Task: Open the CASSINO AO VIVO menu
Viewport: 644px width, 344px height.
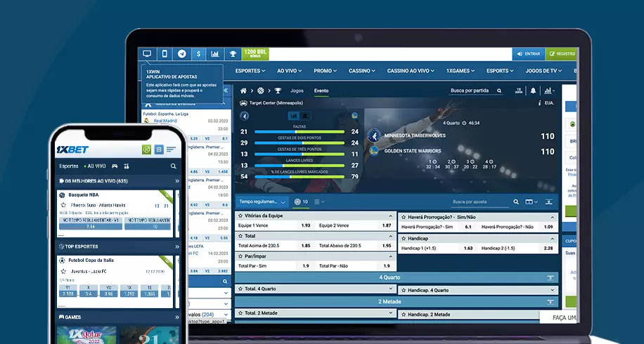Action: point(411,71)
